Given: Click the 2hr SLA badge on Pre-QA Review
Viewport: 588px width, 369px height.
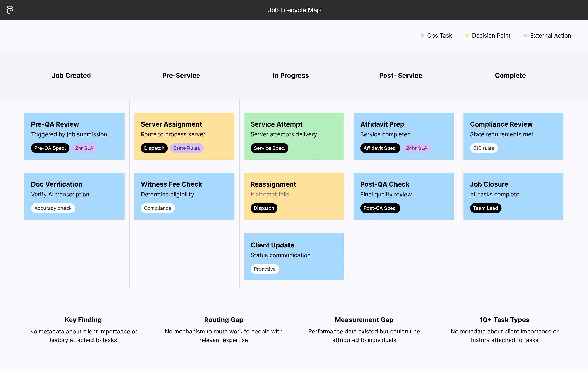Looking at the screenshot, I should tap(84, 148).
